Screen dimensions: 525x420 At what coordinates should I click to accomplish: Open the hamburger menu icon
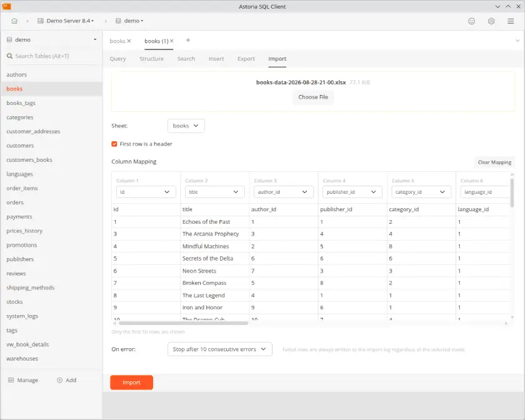click(x=511, y=21)
